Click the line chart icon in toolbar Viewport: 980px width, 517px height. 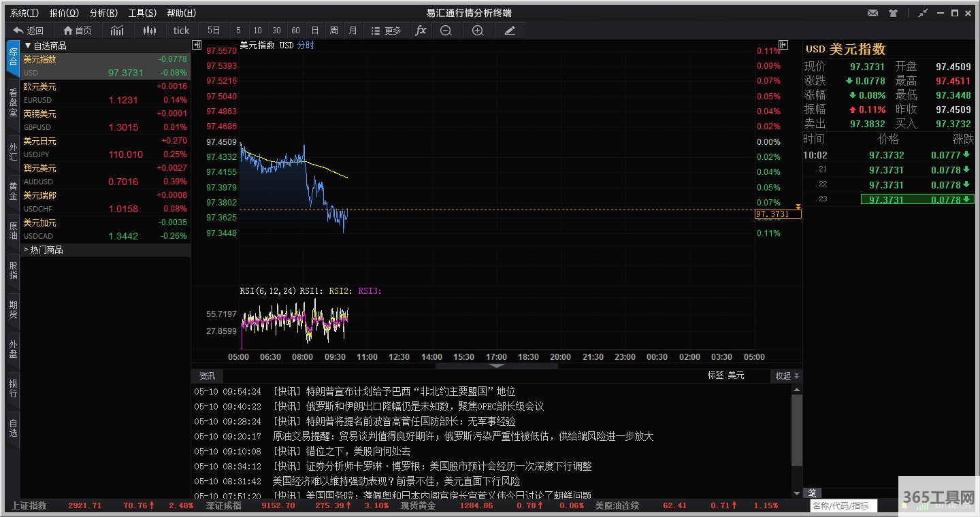(x=118, y=31)
